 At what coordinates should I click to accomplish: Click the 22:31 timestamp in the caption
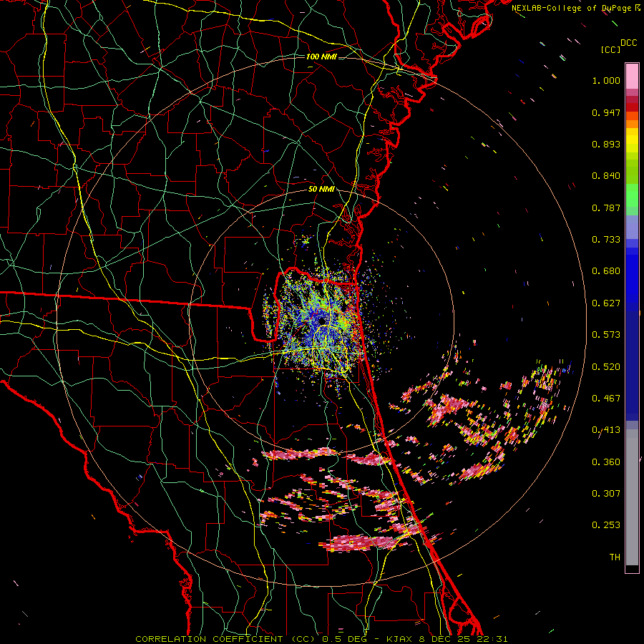pyautogui.click(x=492, y=639)
